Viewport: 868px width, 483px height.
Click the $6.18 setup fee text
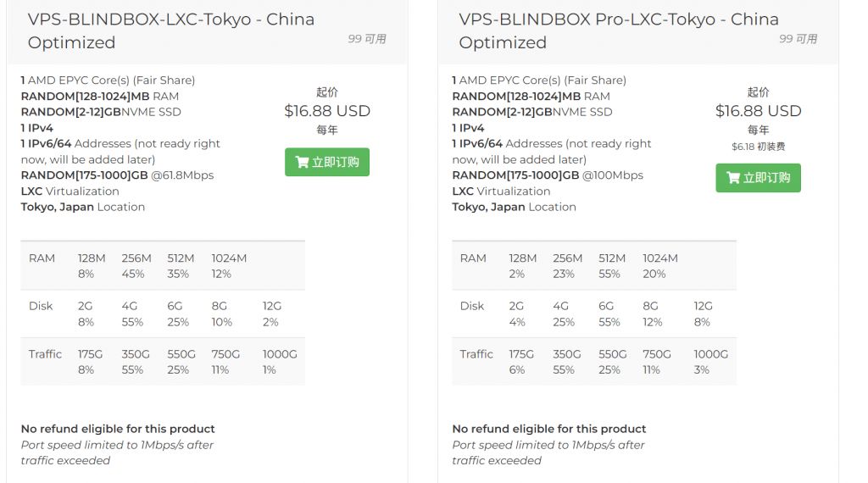point(759,147)
